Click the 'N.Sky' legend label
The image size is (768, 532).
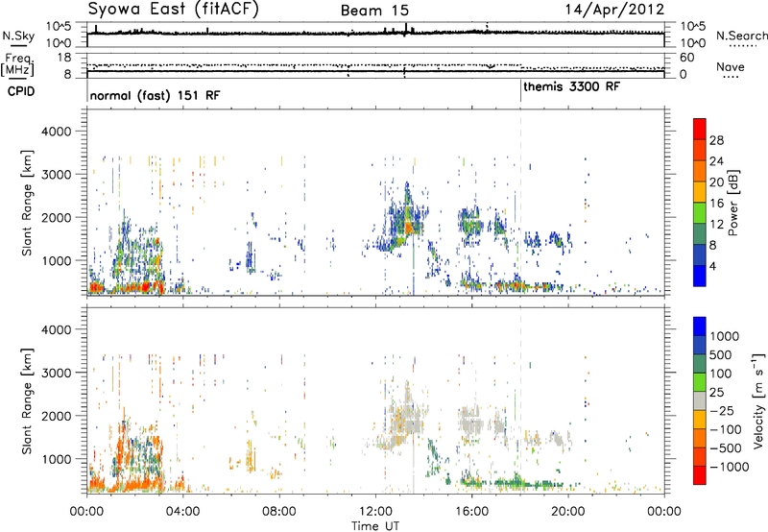point(18,36)
